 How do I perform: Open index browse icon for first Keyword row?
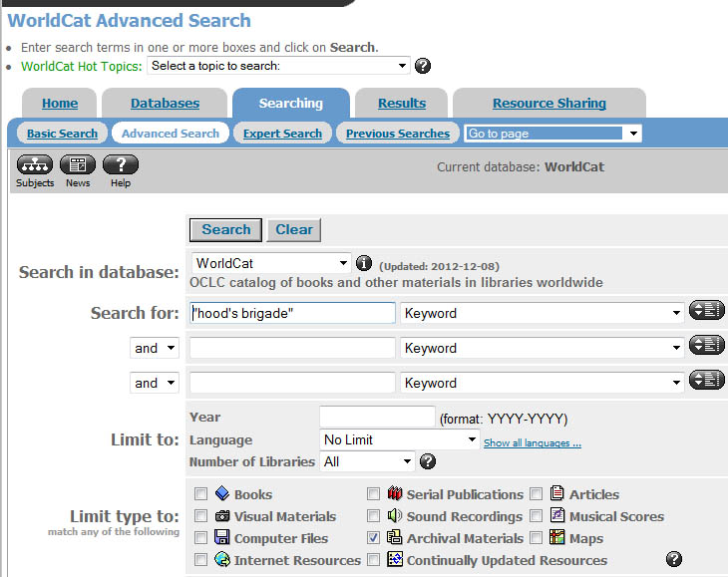(x=707, y=310)
